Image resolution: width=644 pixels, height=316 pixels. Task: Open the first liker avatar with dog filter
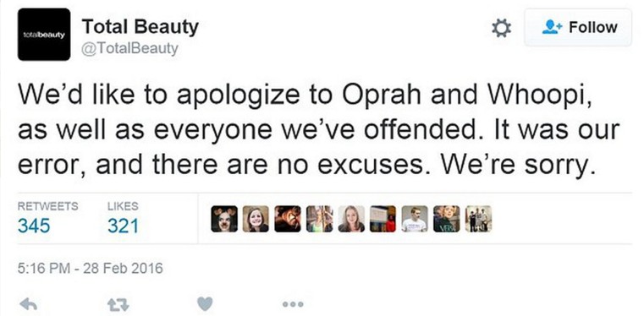(224, 219)
